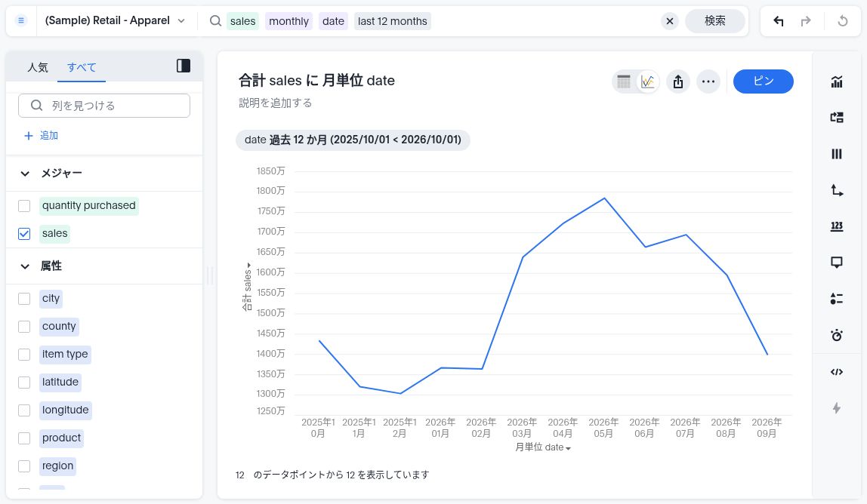Check the county attribute checkbox
Image resolution: width=867 pixels, height=504 pixels.
[x=24, y=327]
